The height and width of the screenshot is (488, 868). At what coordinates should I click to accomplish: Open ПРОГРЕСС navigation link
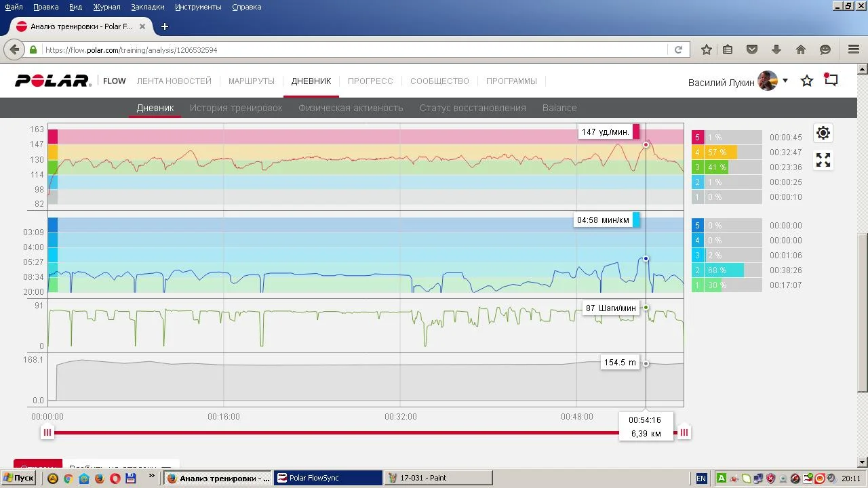coord(370,81)
